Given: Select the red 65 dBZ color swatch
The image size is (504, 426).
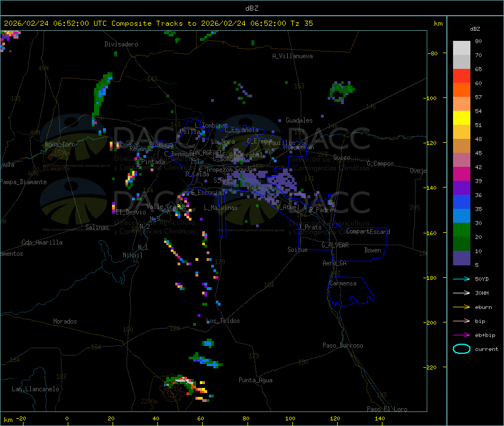Looking at the screenshot, I should [461, 76].
